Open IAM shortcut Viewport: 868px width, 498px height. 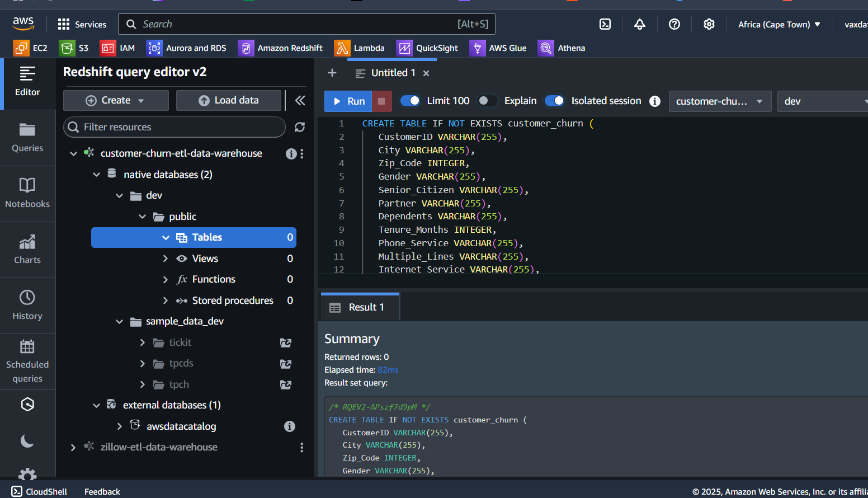[x=117, y=48]
